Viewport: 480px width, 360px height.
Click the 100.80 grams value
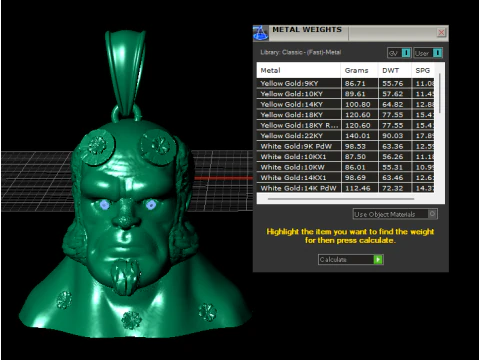pos(358,104)
